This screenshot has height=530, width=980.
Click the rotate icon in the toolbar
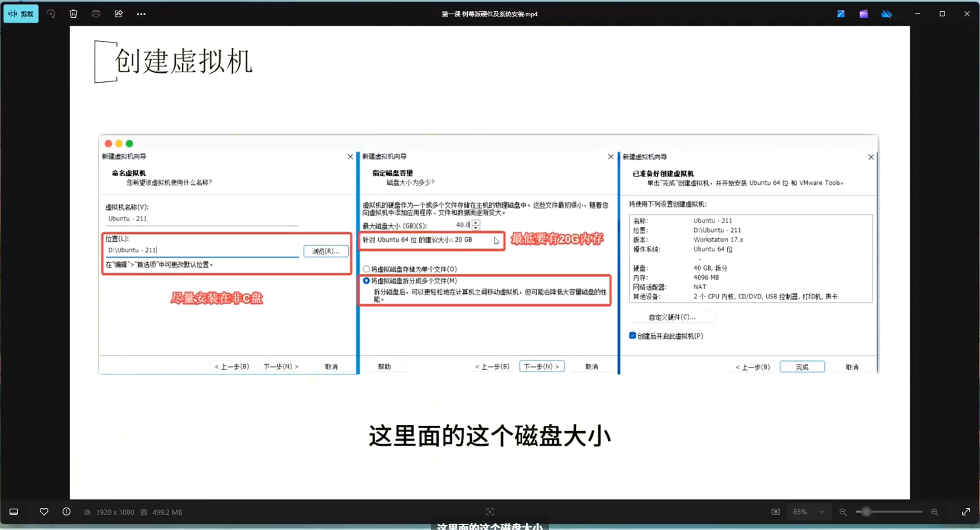pos(51,14)
